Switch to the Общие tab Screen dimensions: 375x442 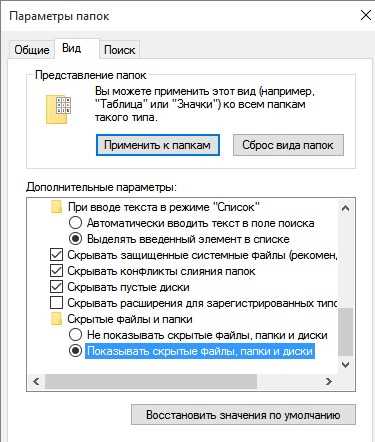[x=31, y=50]
